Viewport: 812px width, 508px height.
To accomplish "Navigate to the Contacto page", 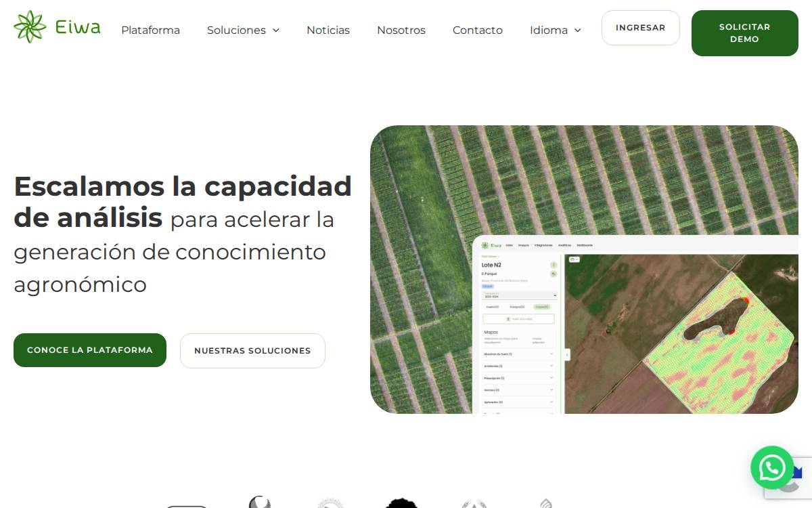I will coord(478,30).
